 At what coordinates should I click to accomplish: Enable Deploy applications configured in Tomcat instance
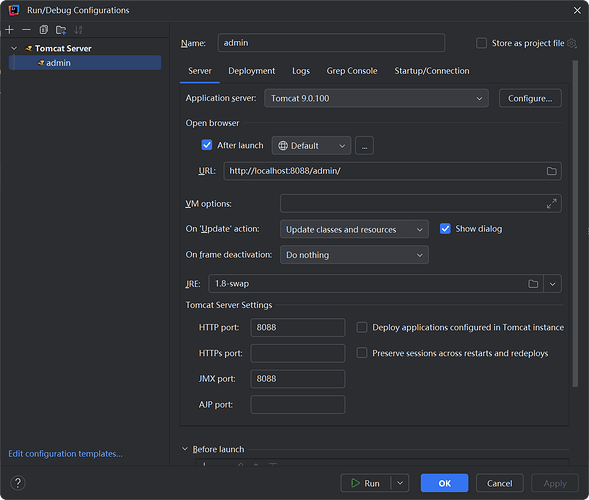click(362, 327)
